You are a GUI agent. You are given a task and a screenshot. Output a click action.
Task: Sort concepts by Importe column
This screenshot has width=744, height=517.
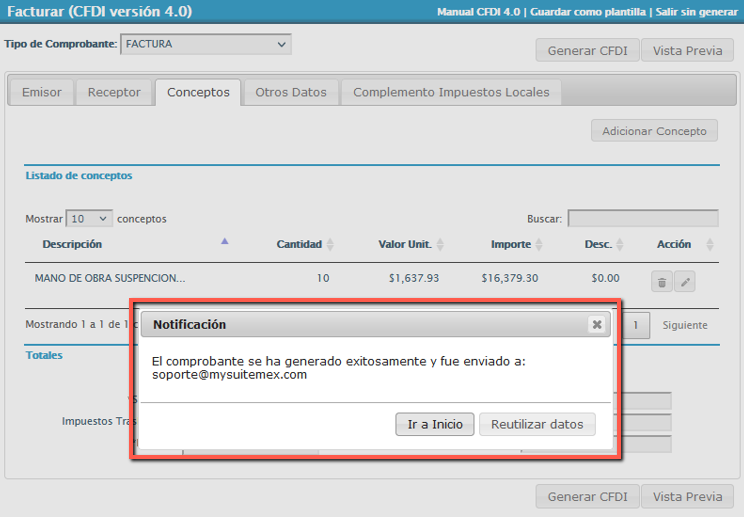(x=539, y=245)
